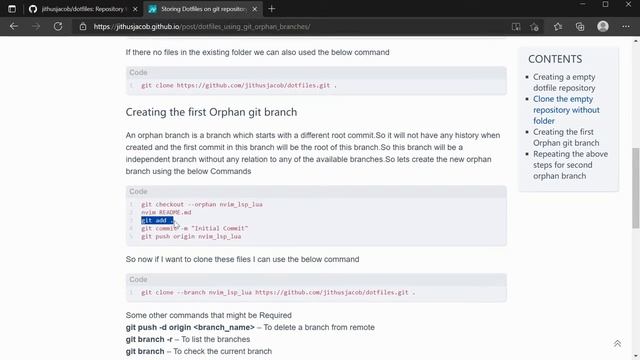
Task: Jump to Clone the empty repository without folder
Action: pos(566,110)
